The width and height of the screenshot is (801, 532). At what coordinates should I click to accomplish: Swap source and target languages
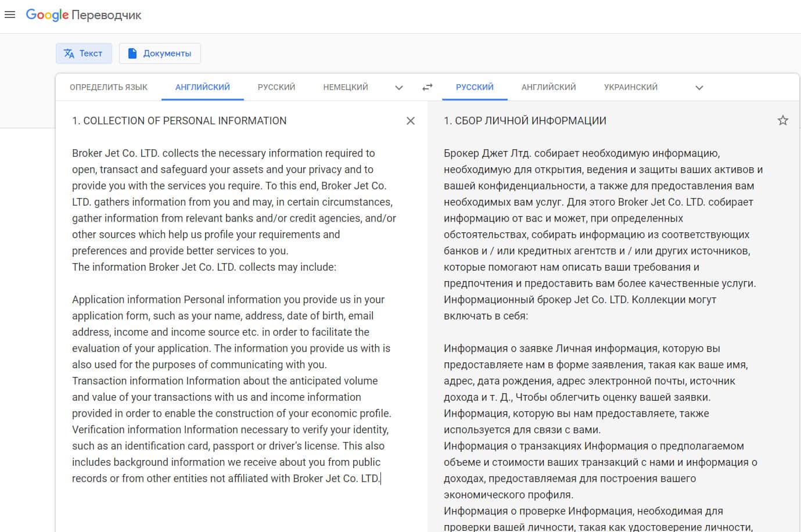pyautogui.click(x=428, y=87)
